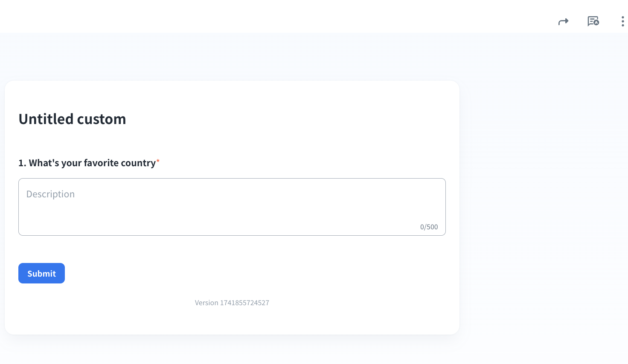Screen dimensions: 628x364
Task: Expand the vertical ellipsis menu
Action: click(622, 21)
